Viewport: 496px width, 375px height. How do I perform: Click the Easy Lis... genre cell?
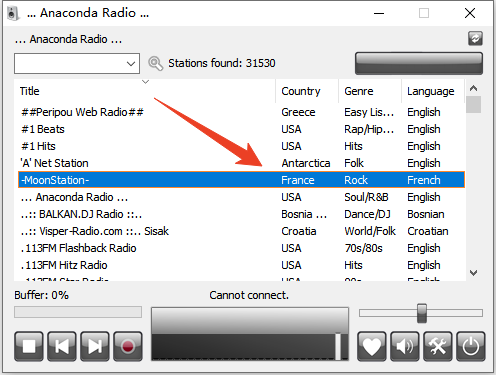369,112
